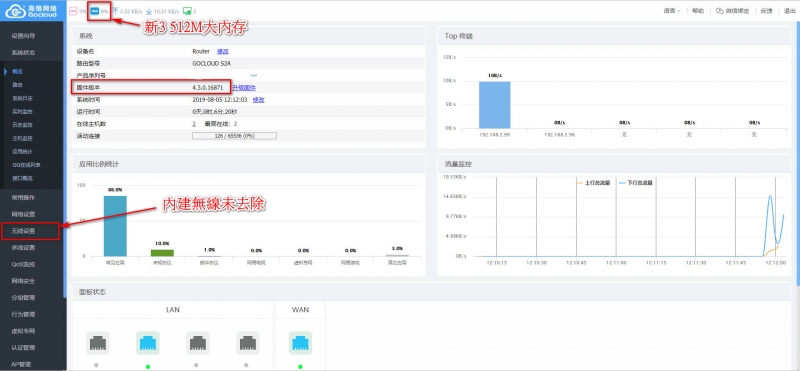Select 路由 under system status
The width and height of the screenshot is (800, 371).
[17, 85]
